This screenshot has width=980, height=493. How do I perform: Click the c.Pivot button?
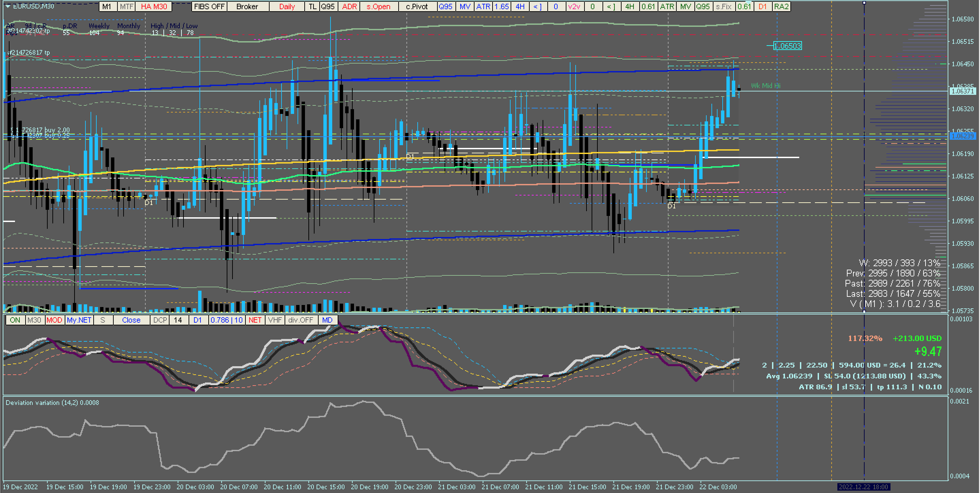[417, 6]
